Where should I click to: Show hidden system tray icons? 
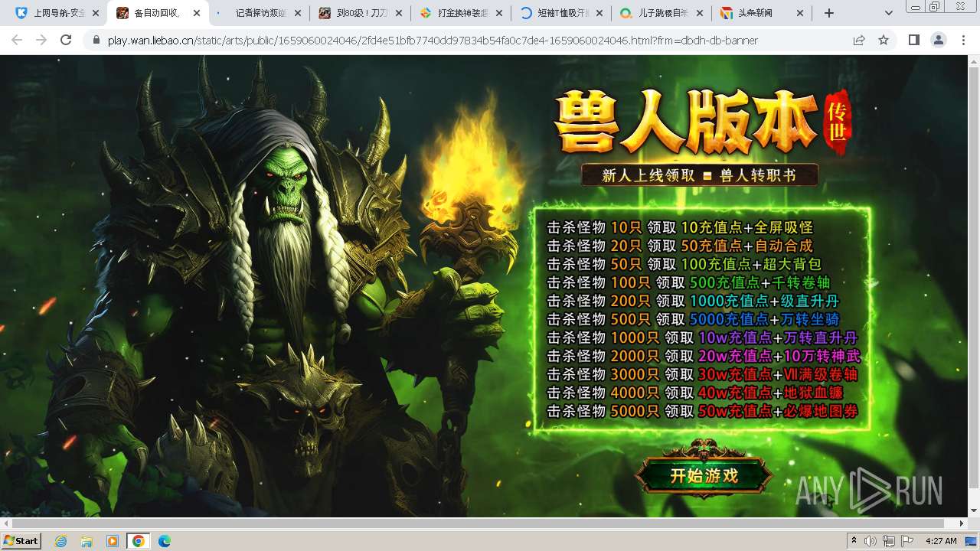tap(854, 541)
